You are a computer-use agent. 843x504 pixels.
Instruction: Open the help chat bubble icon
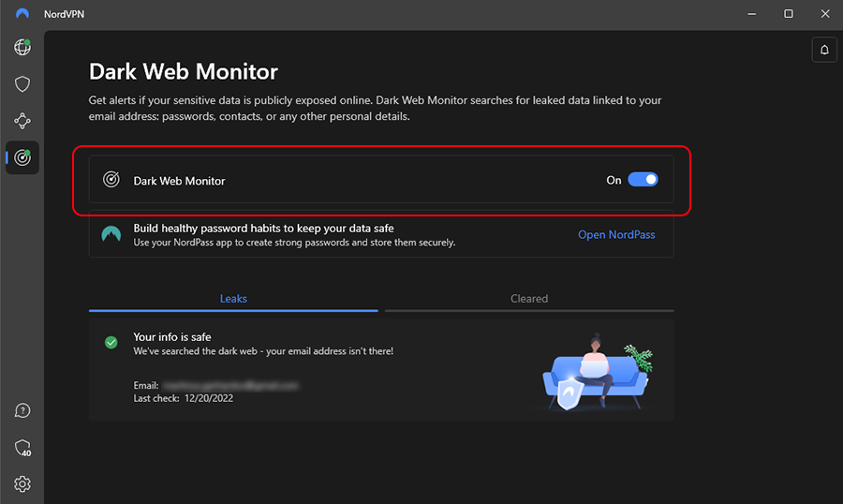point(22,411)
